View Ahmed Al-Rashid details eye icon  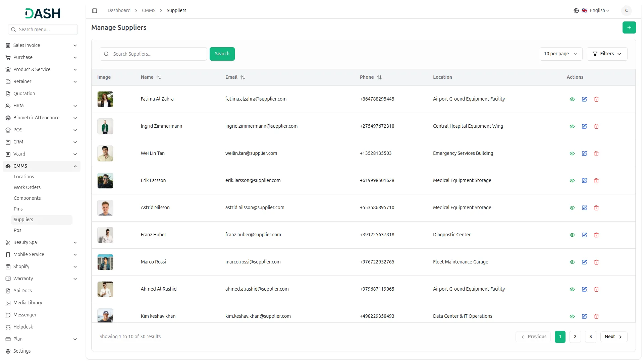pos(572,289)
